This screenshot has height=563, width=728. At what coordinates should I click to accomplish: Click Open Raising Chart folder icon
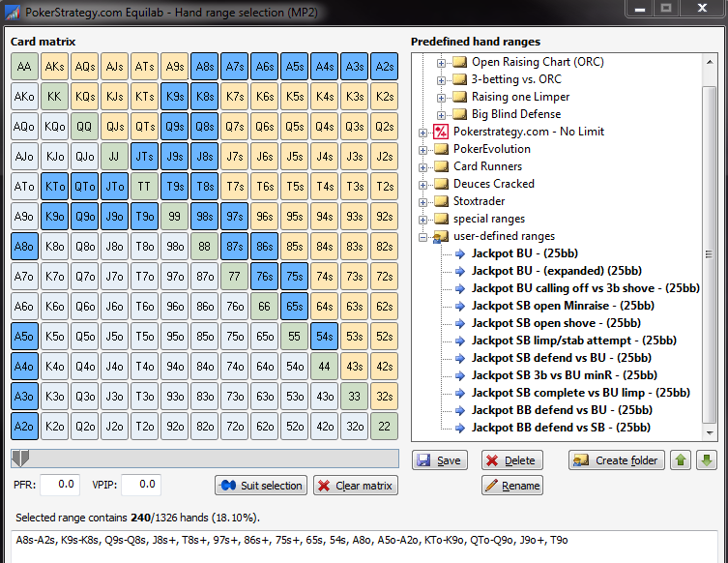click(459, 62)
